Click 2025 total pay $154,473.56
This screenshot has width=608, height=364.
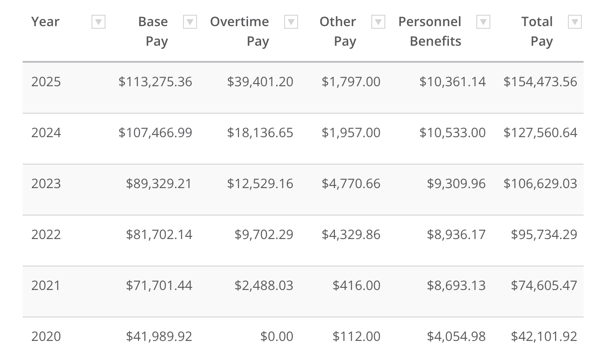click(540, 82)
